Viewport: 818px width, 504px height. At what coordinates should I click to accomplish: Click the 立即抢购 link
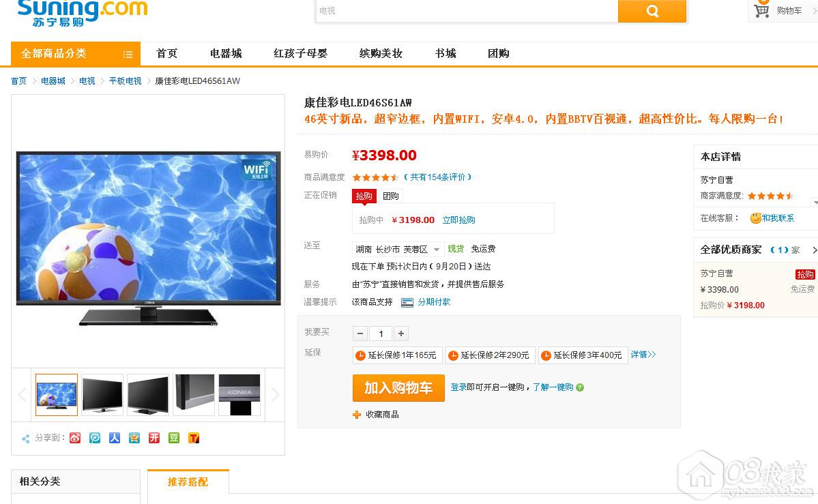click(458, 220)
